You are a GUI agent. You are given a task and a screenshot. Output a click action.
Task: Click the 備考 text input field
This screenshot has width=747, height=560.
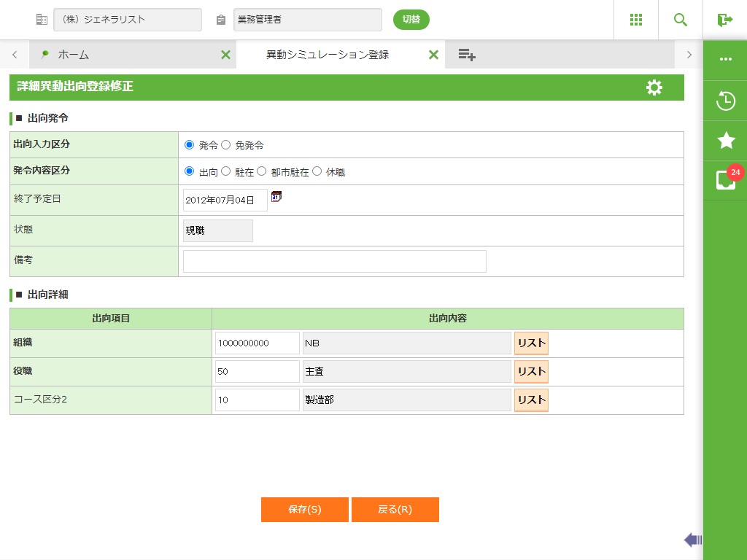[x=334, y=261]
